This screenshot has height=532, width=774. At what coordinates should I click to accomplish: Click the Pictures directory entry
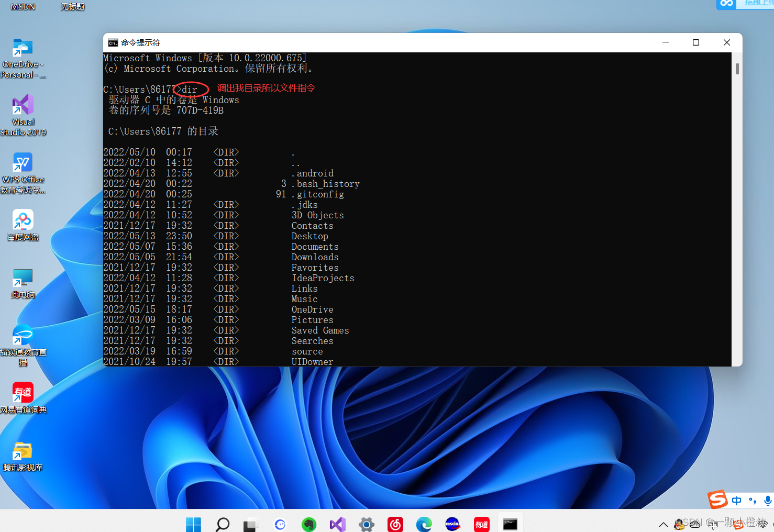pyautogui.click(x=313, y=320)
